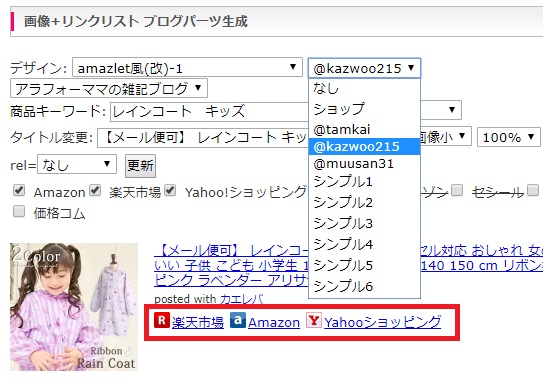Click the red Rakuten R icon
Viewport: 543px width, 390px height.
[x=162, y=320]
